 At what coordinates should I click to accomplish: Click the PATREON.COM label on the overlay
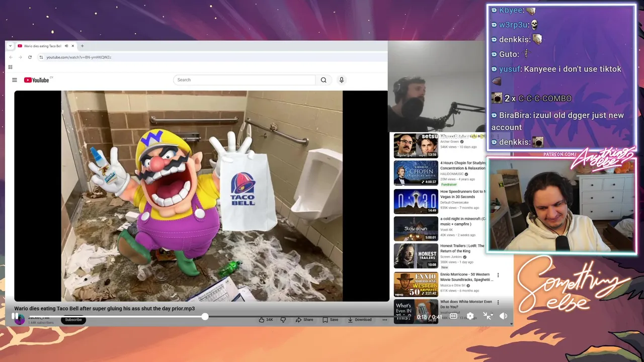(560, 154)
